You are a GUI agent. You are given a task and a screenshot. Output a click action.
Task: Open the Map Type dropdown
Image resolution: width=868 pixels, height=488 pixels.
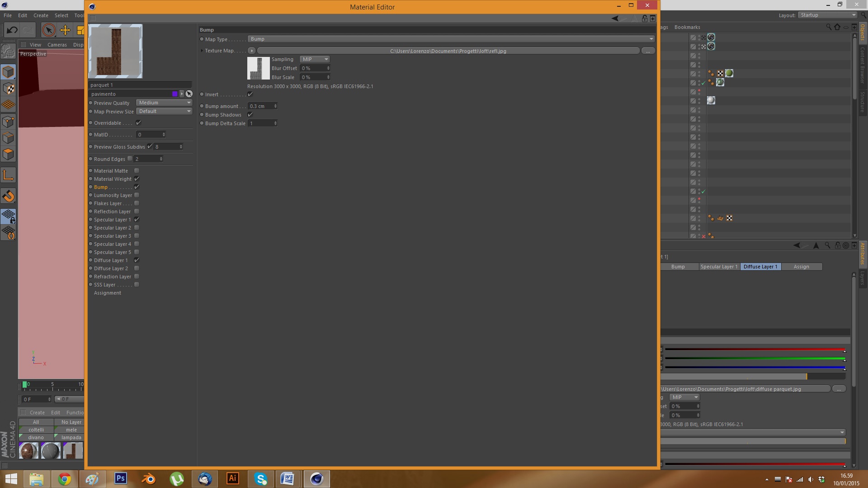click(x=451, y=39)
